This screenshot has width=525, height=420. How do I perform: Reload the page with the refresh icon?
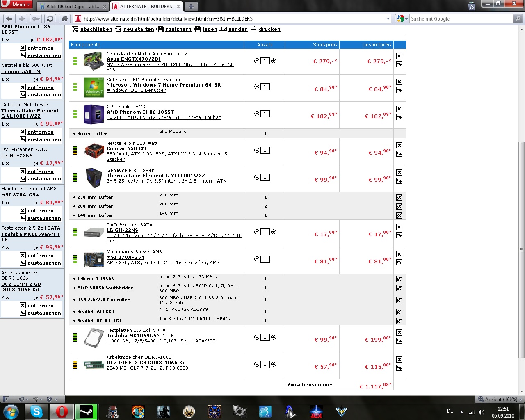[50, 18]
